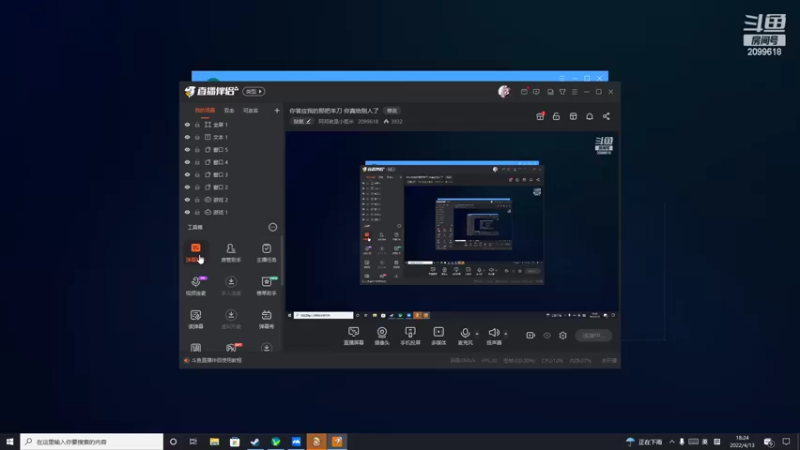Switch to the first orange scene tab
Viewport: 800px width, 450px height.
tap(205, 111)
